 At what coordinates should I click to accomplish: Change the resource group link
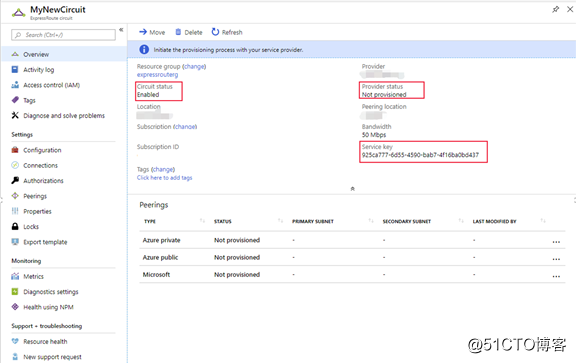194,67
